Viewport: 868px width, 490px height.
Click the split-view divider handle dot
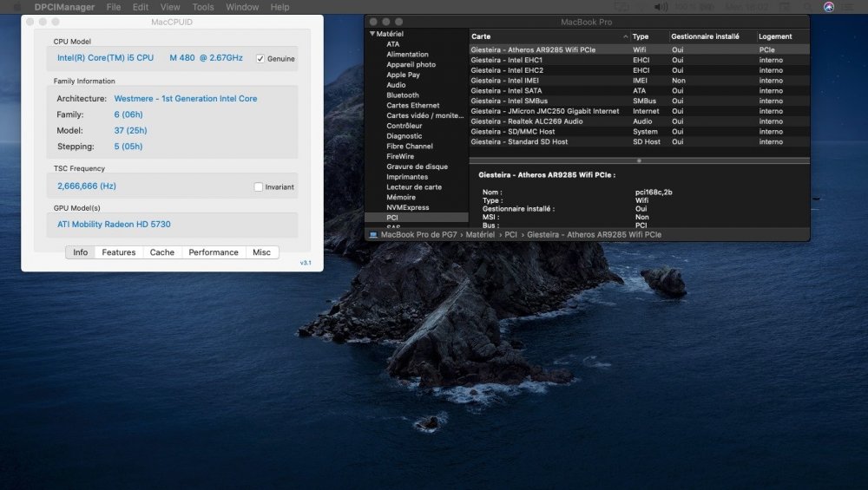(639, 161)
